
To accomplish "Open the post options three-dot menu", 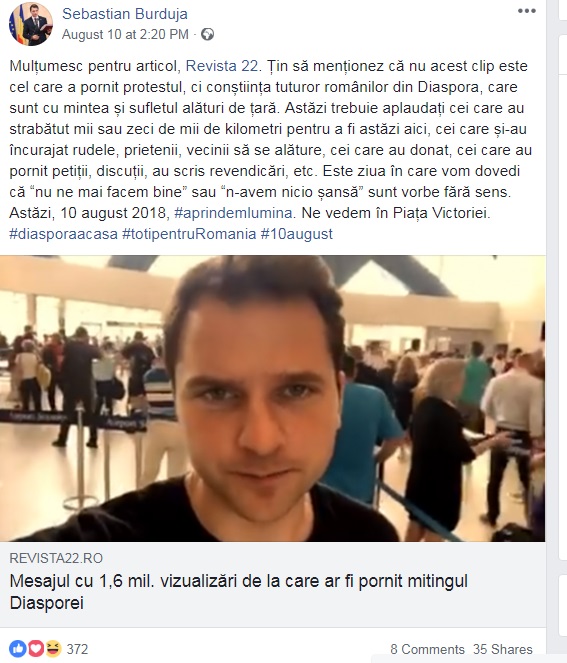I will (526, 11).
